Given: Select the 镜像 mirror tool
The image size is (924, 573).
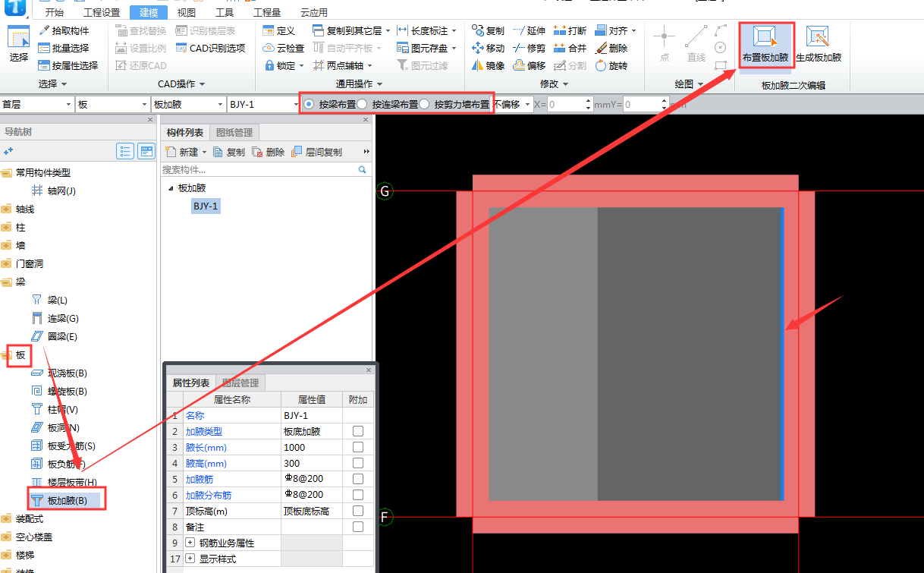Looking at the screenshot, I should (x=488, y=65).
